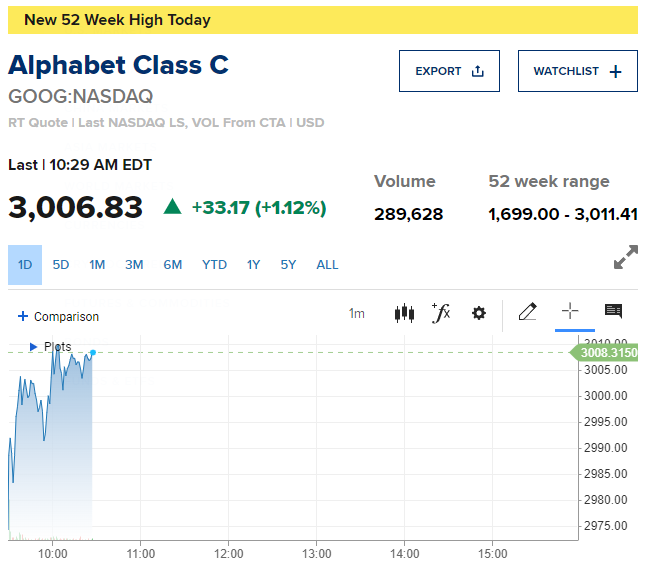The image size is (647, 571).
Task: Click the EXPORT button
Action: pos(449,71)
